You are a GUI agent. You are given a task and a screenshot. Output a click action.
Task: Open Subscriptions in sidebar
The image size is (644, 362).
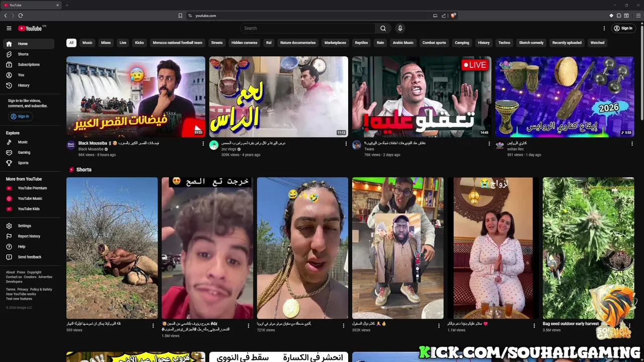pos(28,64)
